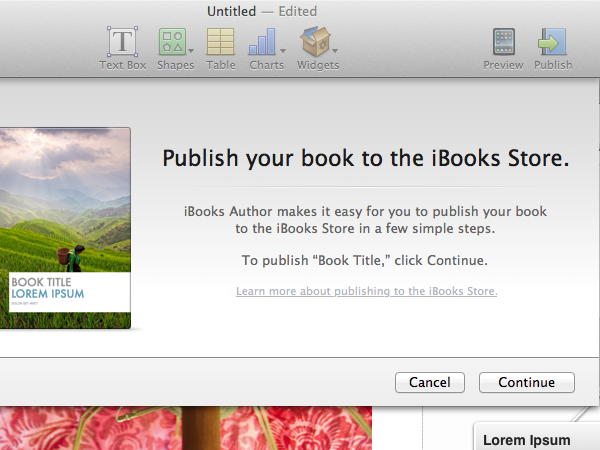The image size is (600, 450).
Task: Open the Charts toolbar icon
Action: tap(262, 41)
